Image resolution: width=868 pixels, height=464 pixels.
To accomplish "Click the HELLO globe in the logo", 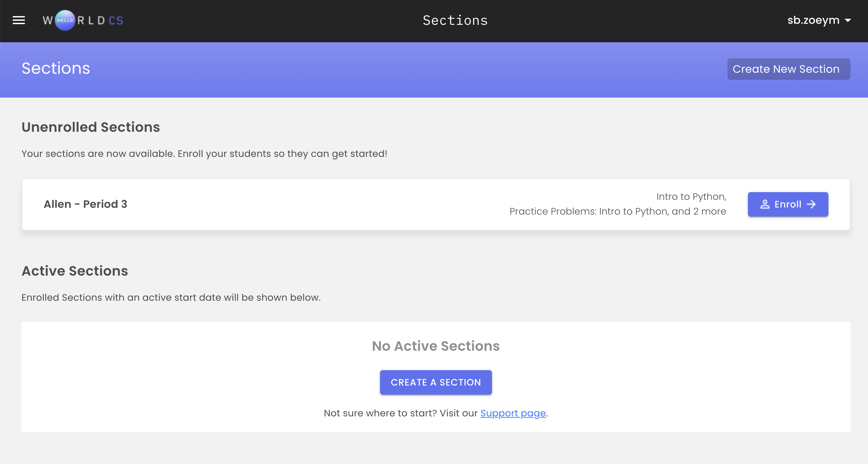I will point(65,20).
